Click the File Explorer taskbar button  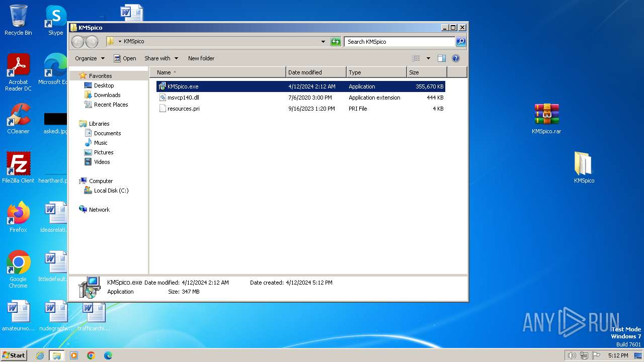[x=57, y=355]
